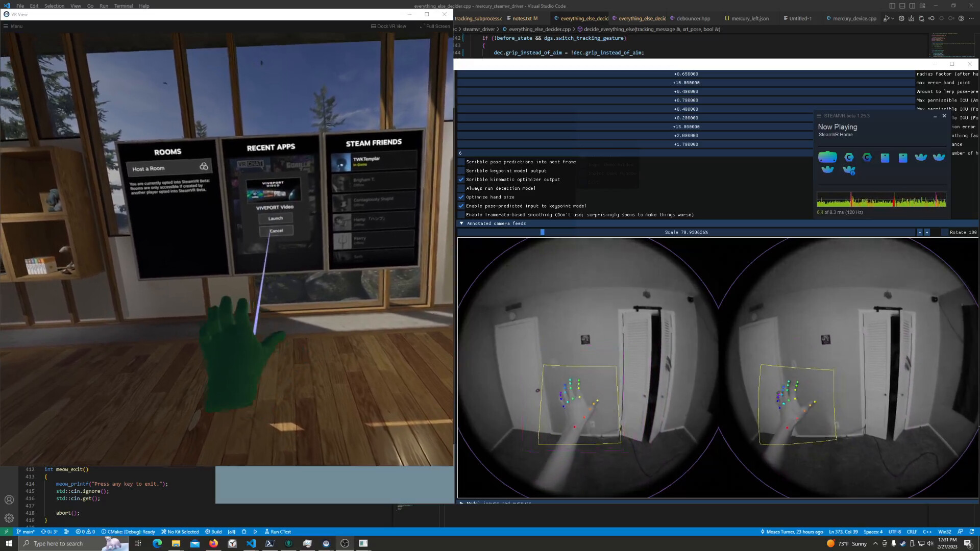The width and height of the screenshot is (980, 551).
Task: Collapse the Annotated camera feeds section
Action: pos(461,223)
